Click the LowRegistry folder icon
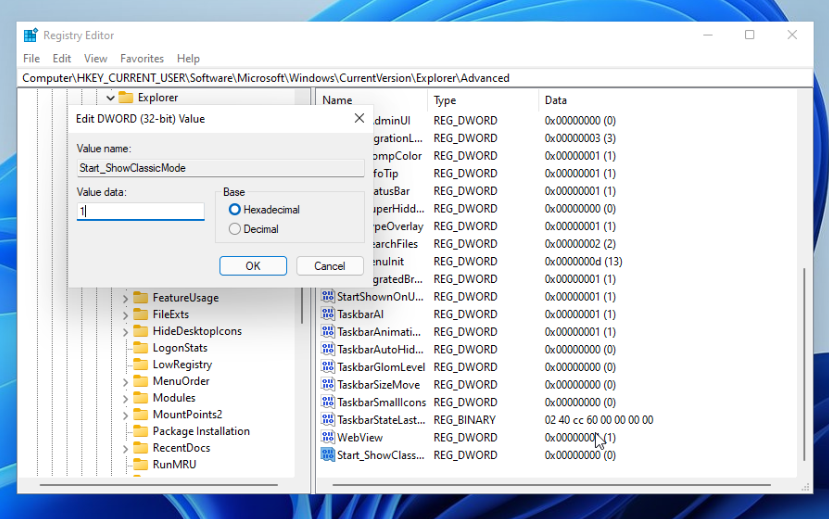Screen dimensions: 829x519 pyautogui.click(x=141, y=364)
